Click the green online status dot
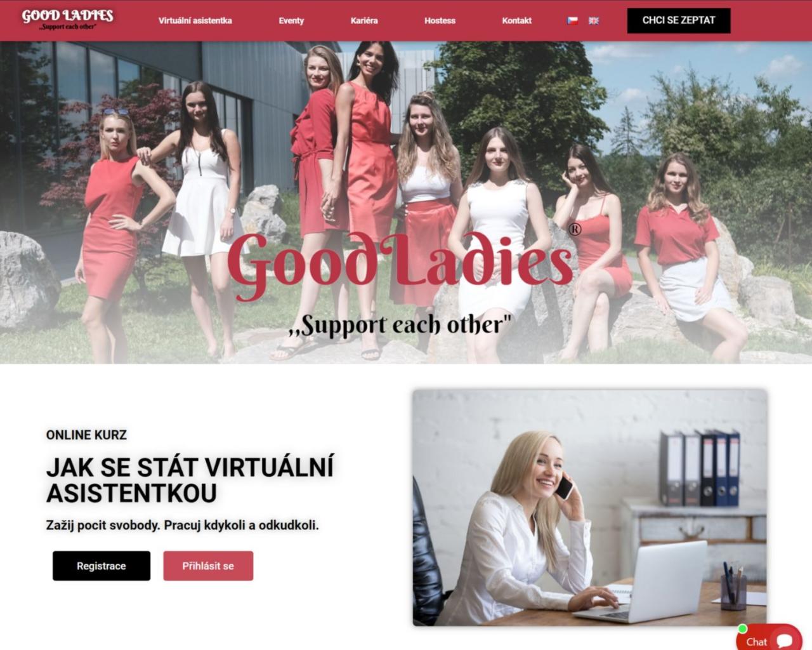This screenshot has height=650, width=812. click(742, 629)
